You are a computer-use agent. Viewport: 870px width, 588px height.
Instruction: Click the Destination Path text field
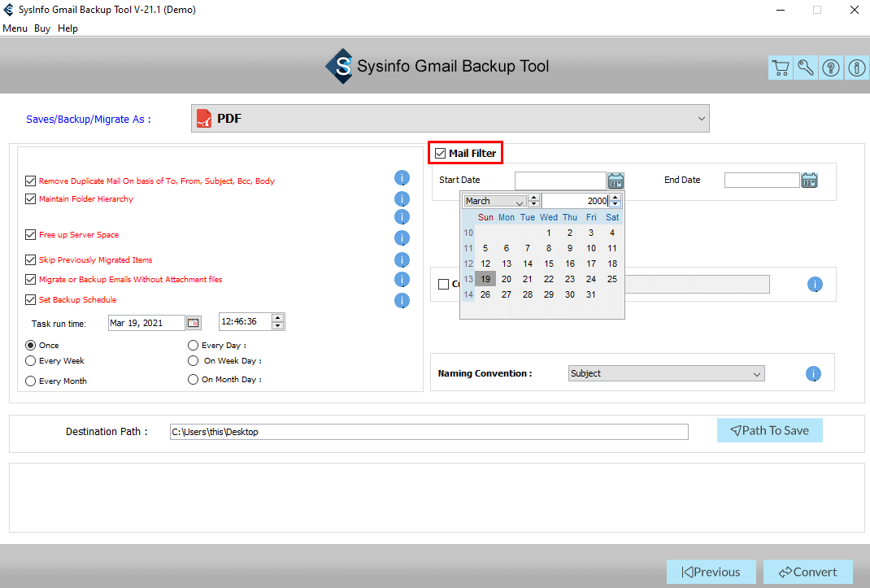pos(428,432)
